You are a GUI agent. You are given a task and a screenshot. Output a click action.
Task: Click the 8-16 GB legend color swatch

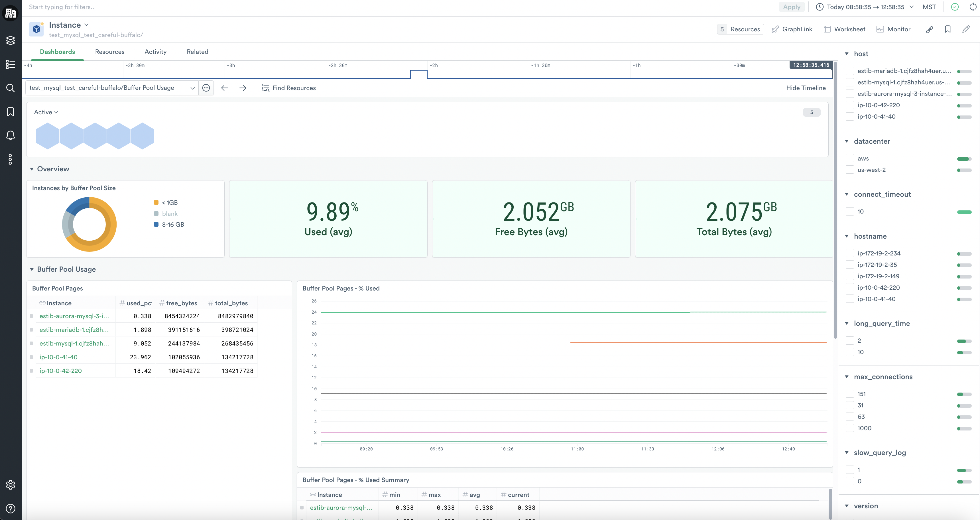click(x=156, y=224)
